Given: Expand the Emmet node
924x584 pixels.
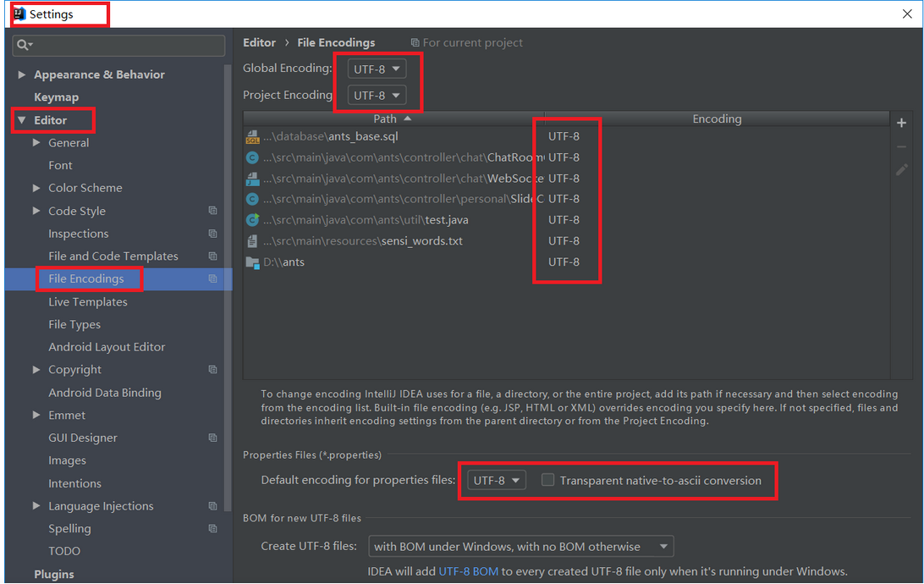Looking at the screenshot, I should [36, 415].
